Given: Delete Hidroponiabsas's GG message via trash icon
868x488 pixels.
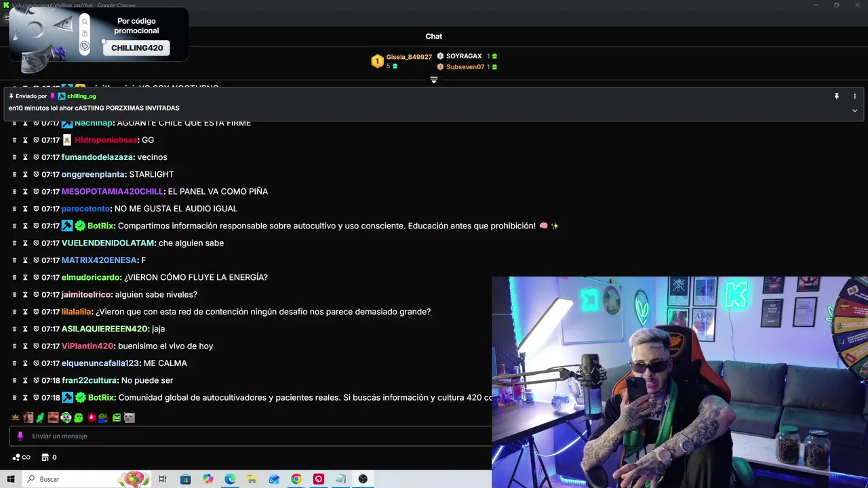Looking at the screenshot, I should 14,140.
